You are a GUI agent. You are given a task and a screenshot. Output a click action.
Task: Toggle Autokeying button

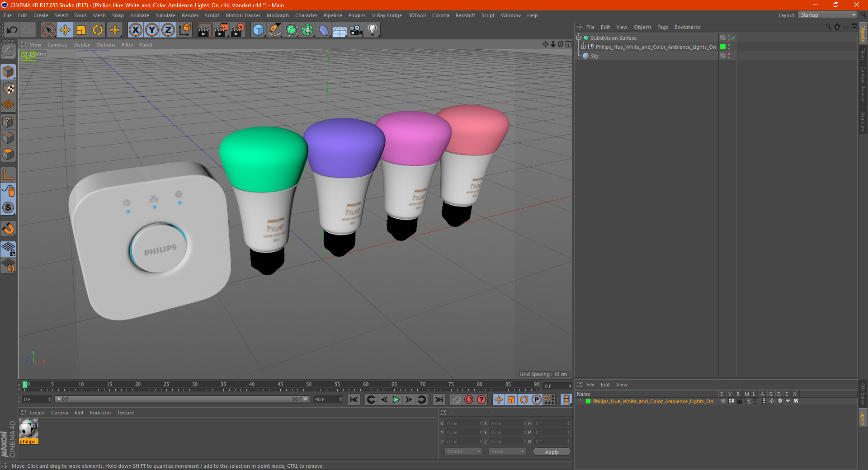click(x=469, y=399)
